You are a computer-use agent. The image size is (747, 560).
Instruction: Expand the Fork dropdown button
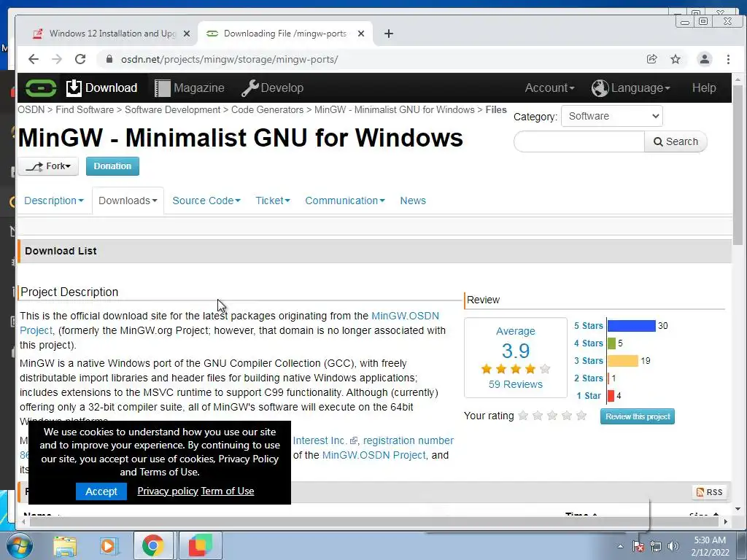pyautogui.click(x=48, y=166)
